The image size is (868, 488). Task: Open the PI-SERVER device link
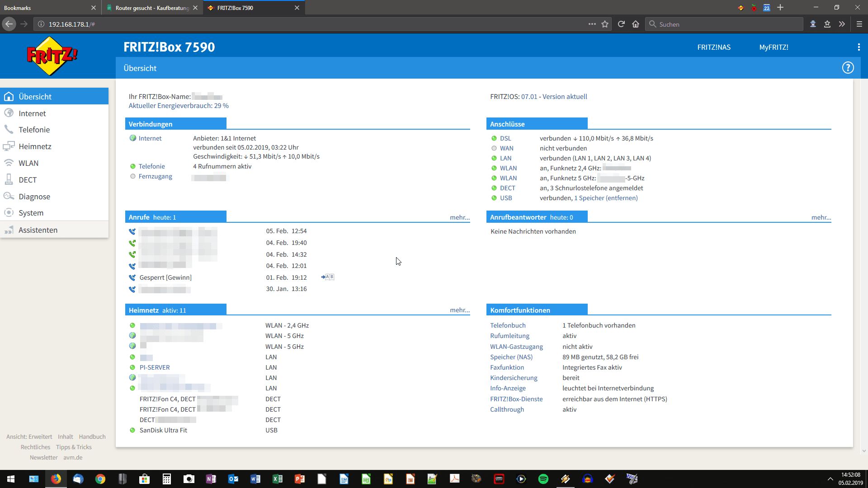click(155, 367)
